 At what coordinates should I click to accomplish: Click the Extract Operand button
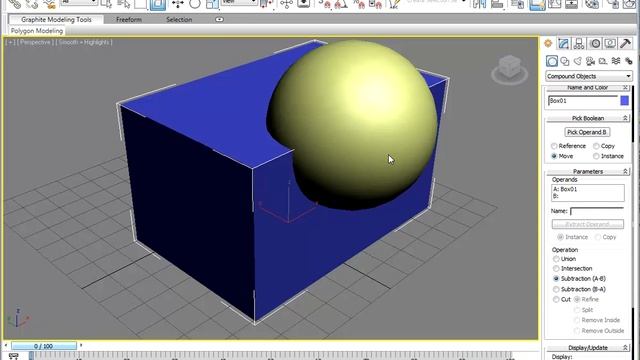coord(587,224)
